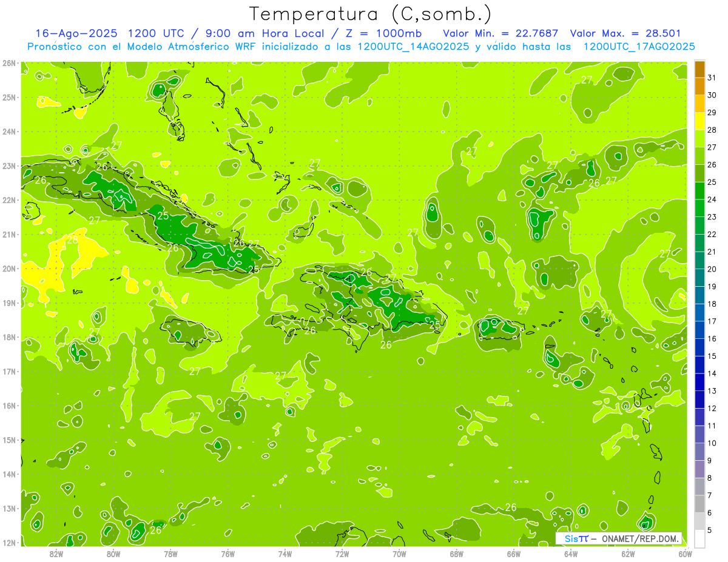Select the 68W longitude label

pos(456,554)
